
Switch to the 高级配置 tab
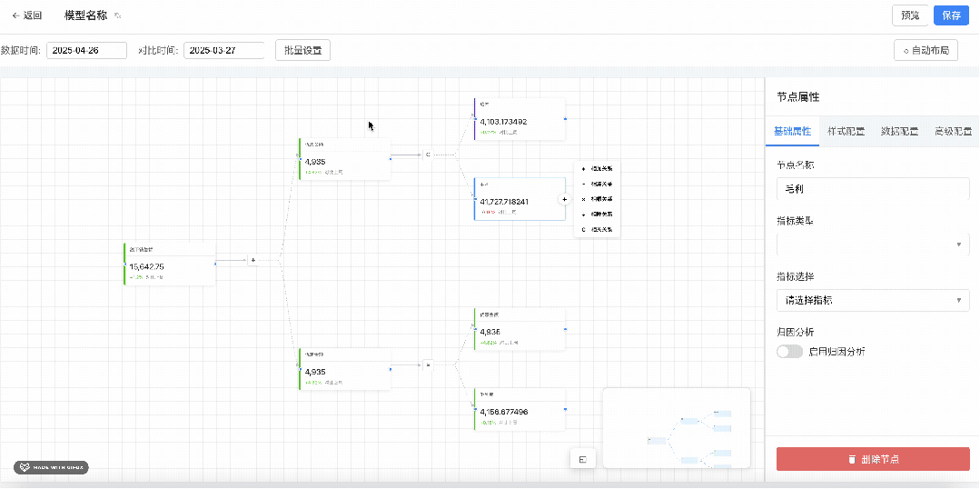click(953, 131)
